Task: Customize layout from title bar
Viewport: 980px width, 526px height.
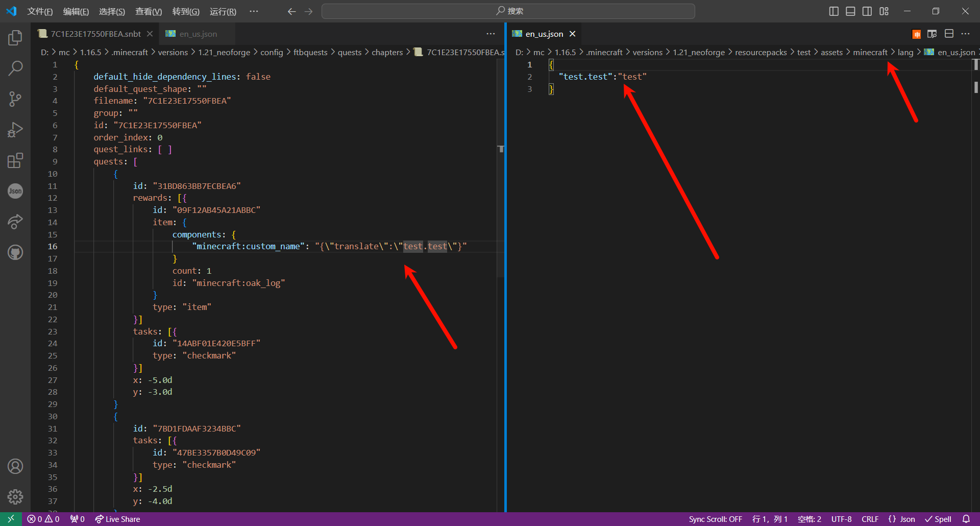Action: click(x=884, y=11)
